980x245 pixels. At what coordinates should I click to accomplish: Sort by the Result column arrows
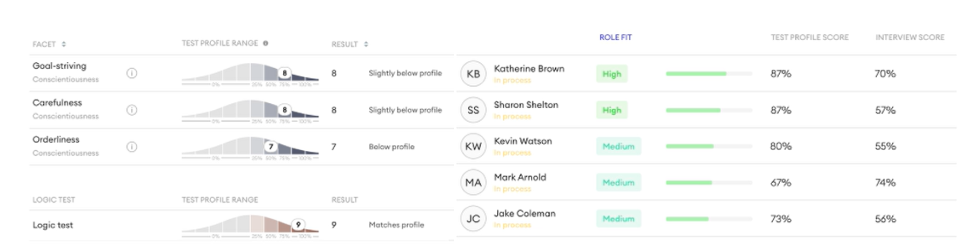click(x=366, y=44)
